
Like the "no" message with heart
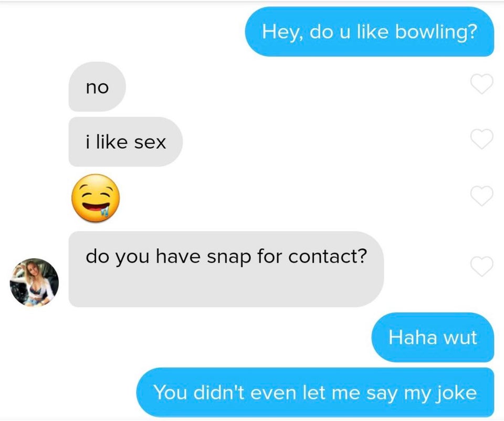point(481,84)
